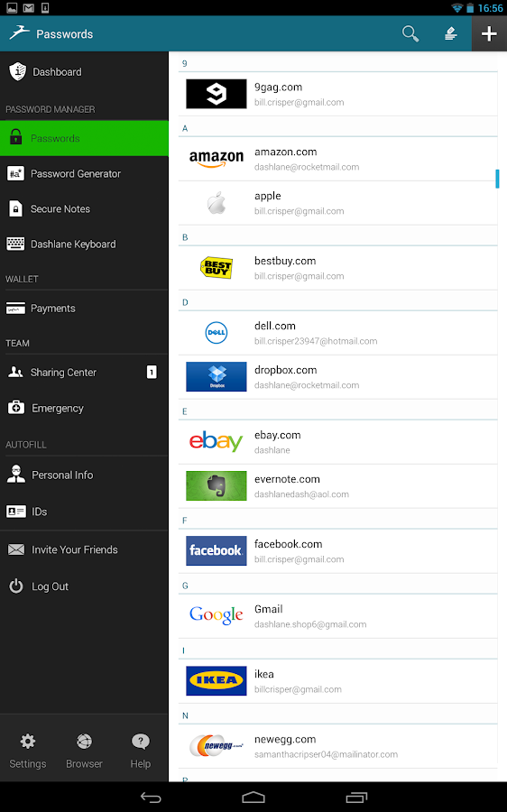Open the bestbuy.com entry name
Image resolution: width=507 pixels, height=812 pixels.
coord(285,261)
